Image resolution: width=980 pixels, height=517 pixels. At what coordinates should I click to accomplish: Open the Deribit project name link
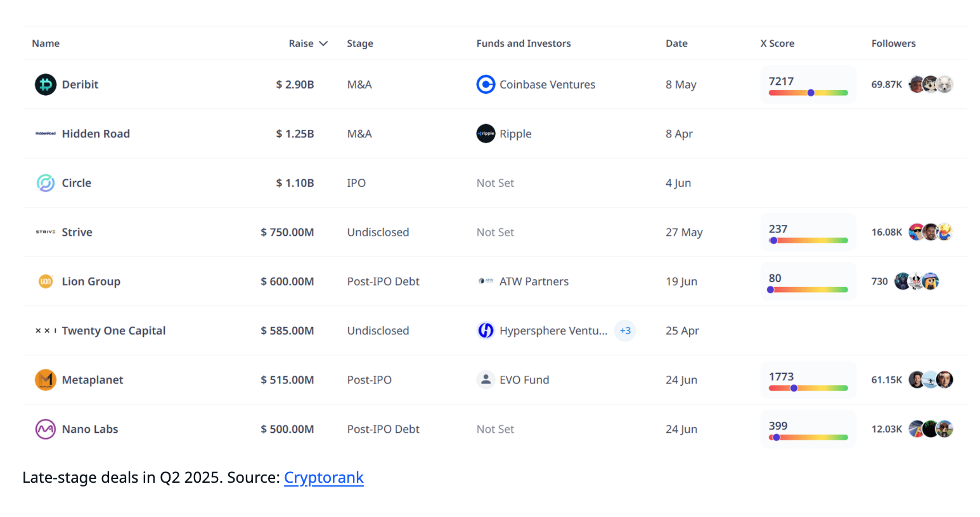[80, 84]
